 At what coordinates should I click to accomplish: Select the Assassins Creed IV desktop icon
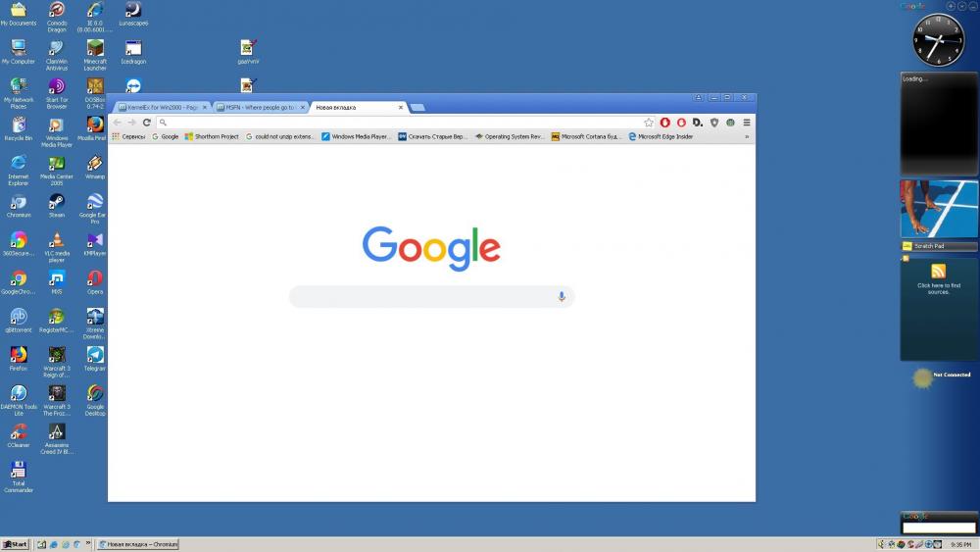[56, 438]
